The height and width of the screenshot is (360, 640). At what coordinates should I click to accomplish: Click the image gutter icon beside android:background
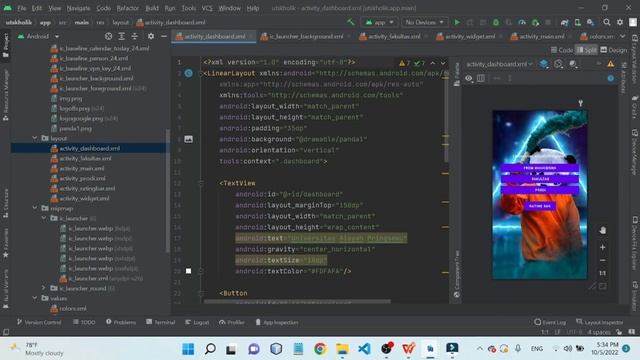pyautogui.click(x=189, y=139)
